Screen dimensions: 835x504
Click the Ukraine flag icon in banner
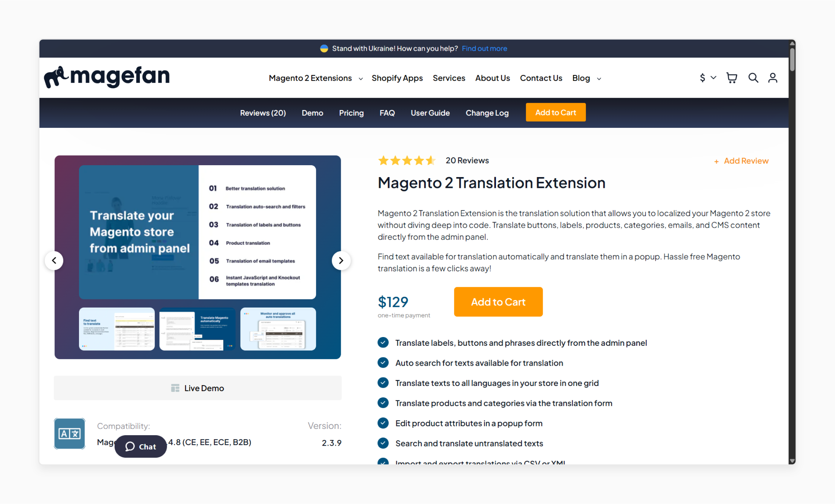[x=324, y=49]
